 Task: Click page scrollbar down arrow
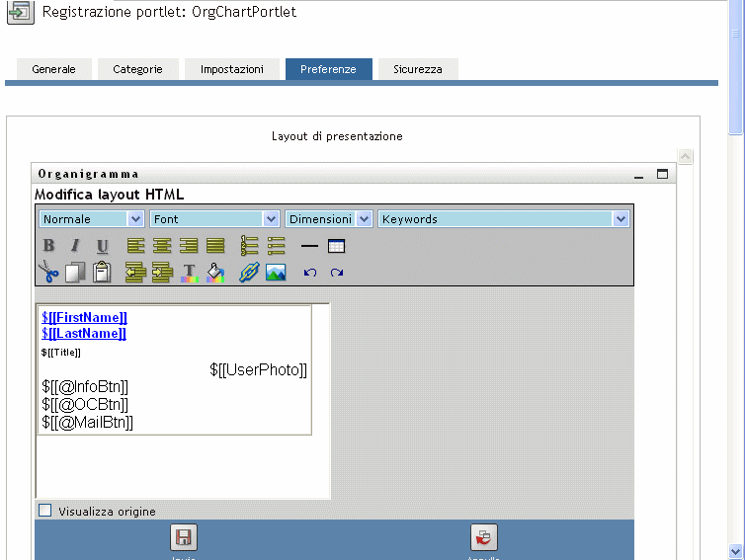point(735,551)
